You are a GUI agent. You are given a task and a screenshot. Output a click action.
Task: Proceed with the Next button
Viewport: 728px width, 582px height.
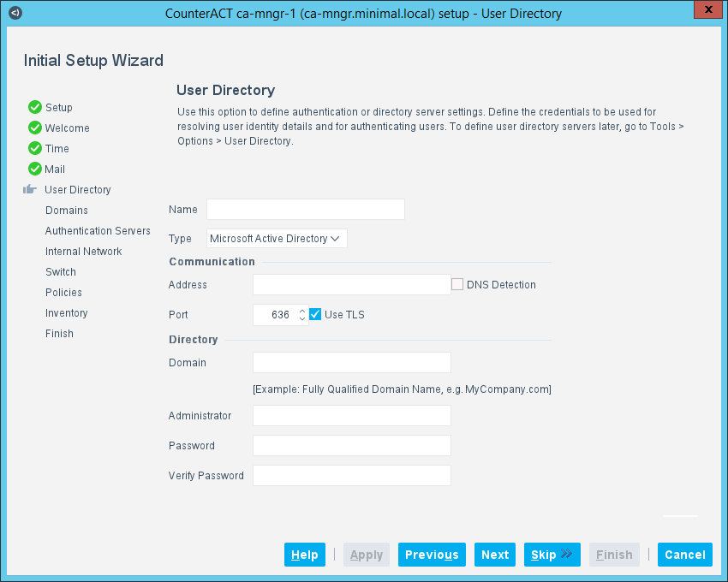(x=495, y=555)
